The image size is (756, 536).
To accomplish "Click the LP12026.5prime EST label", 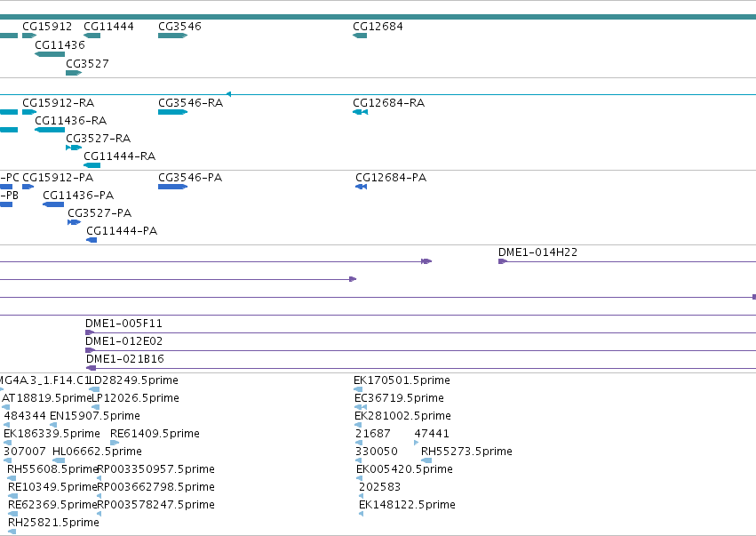I will point(135,398).
